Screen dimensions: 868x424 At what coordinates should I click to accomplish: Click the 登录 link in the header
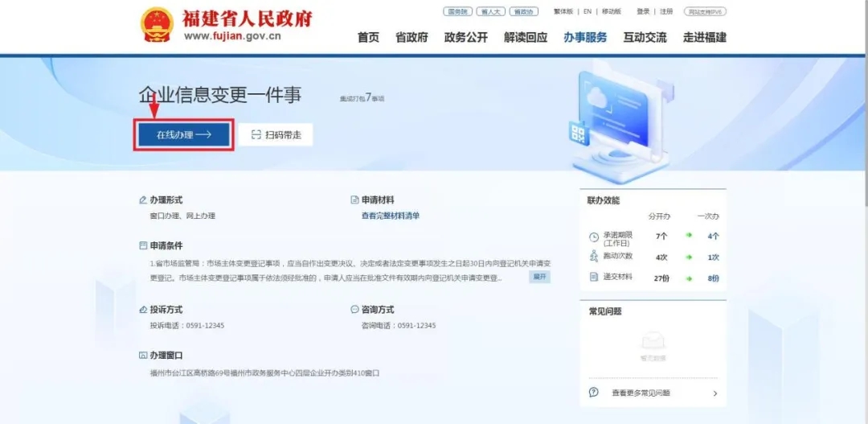[x=643, y=11]
